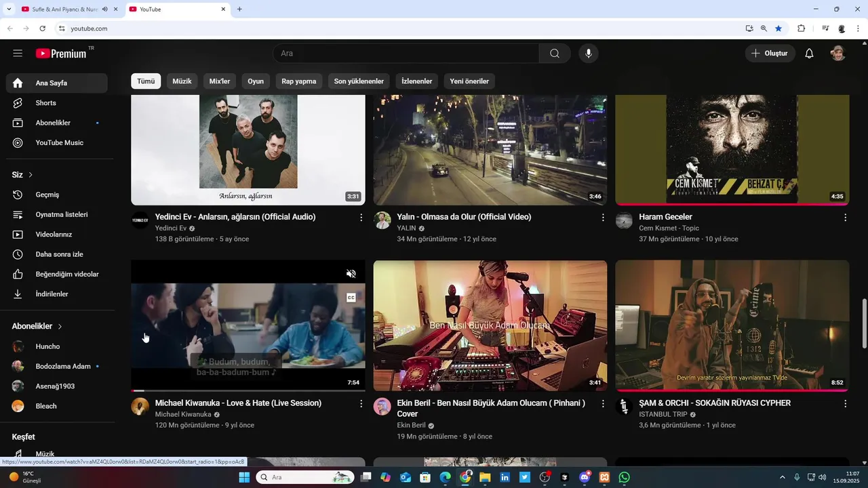Select the Son yüklenenler filter chip
The image size is (868, 488).
point(359,81)
